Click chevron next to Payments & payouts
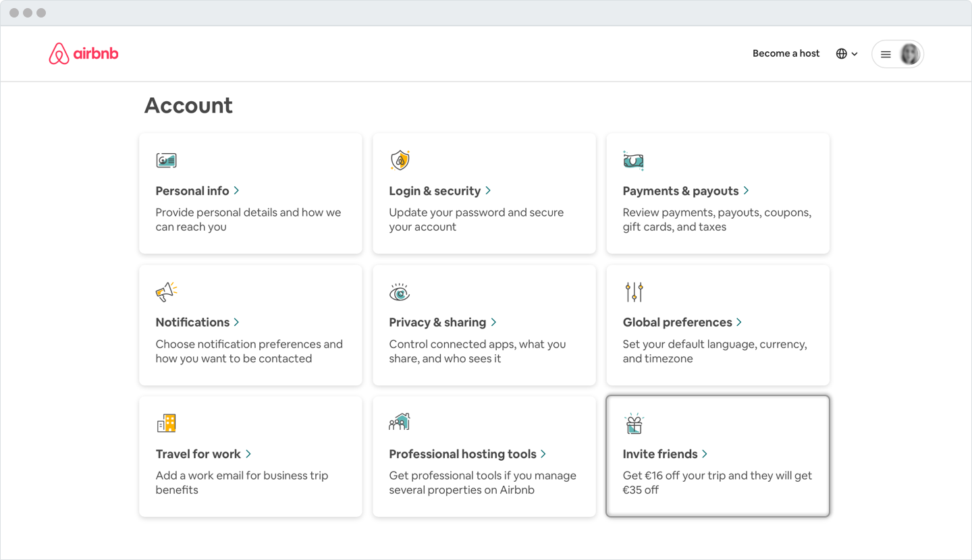The height and width of the screenshot is (560, 972). pyautogui.click(x=746, y=191)
